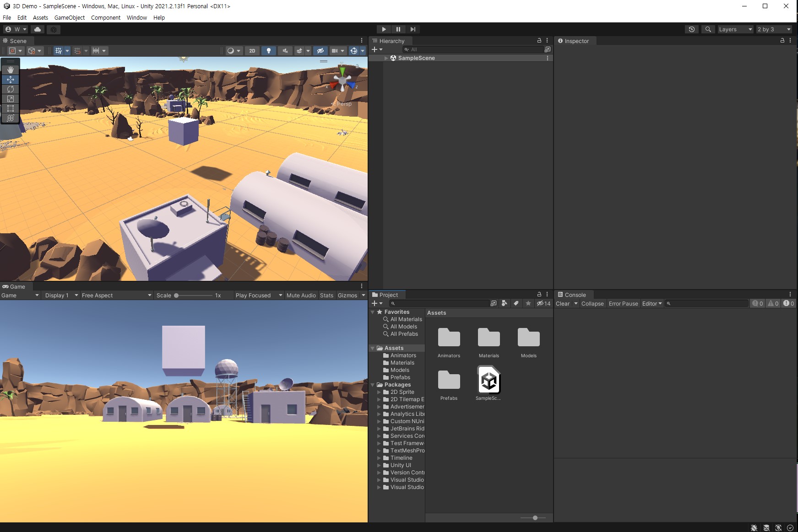Toggle Stats overlay in Game view
This screenshot has width=798, height=532.
(326, 296)
